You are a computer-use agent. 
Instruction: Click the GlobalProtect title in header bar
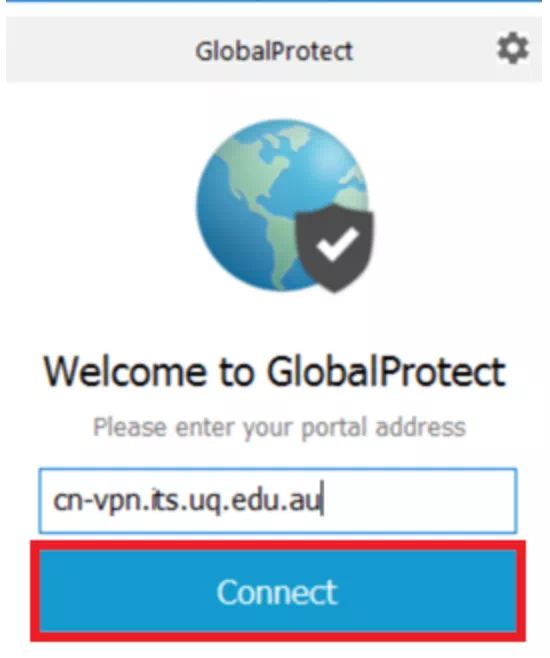pyautogui.click(x=274, y=51)
